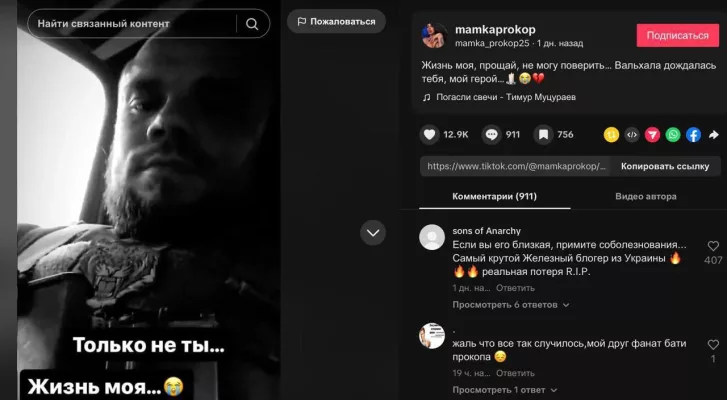
Task: Like the video with the heart icon
Action: (x=429, y=135)
